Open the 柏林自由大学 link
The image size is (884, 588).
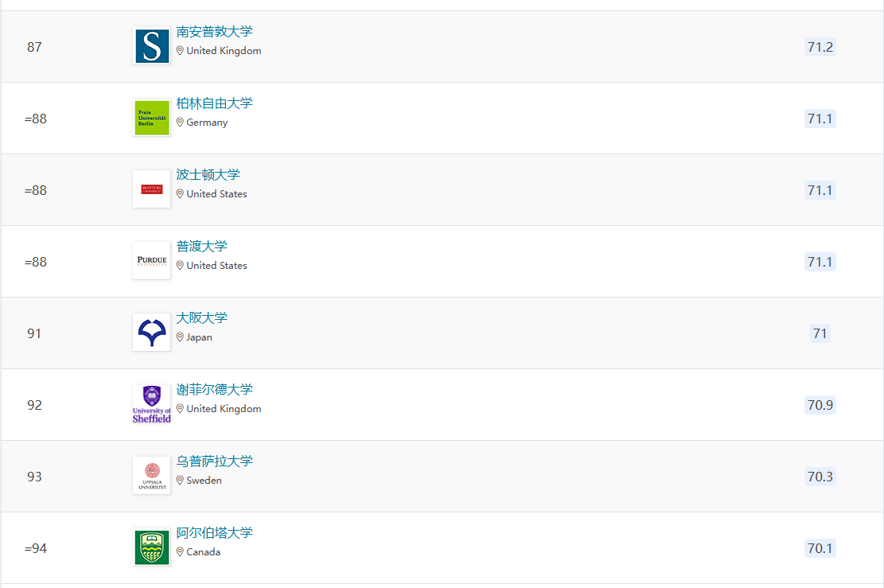click(x=214, y=103)
